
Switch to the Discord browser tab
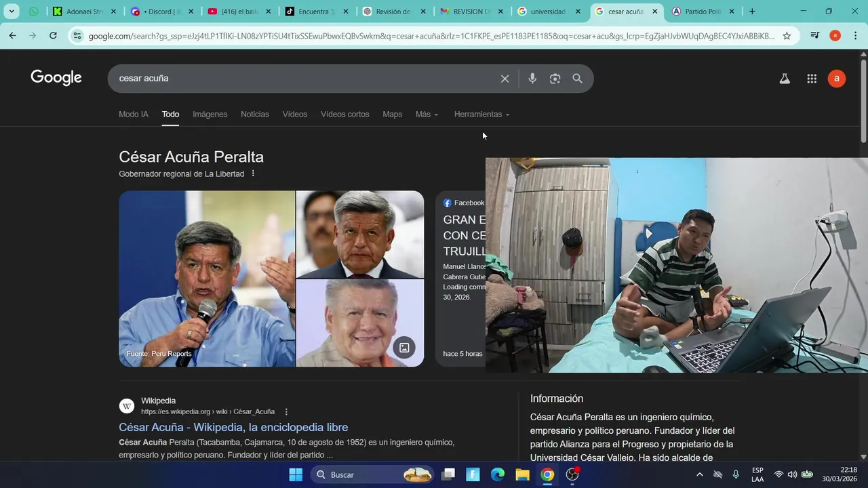coord(160,12)
